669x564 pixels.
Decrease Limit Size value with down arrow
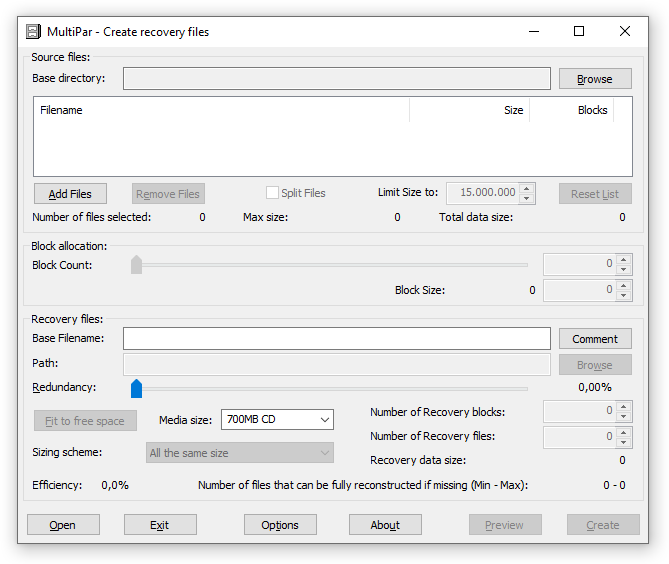[x=527, y=198]
